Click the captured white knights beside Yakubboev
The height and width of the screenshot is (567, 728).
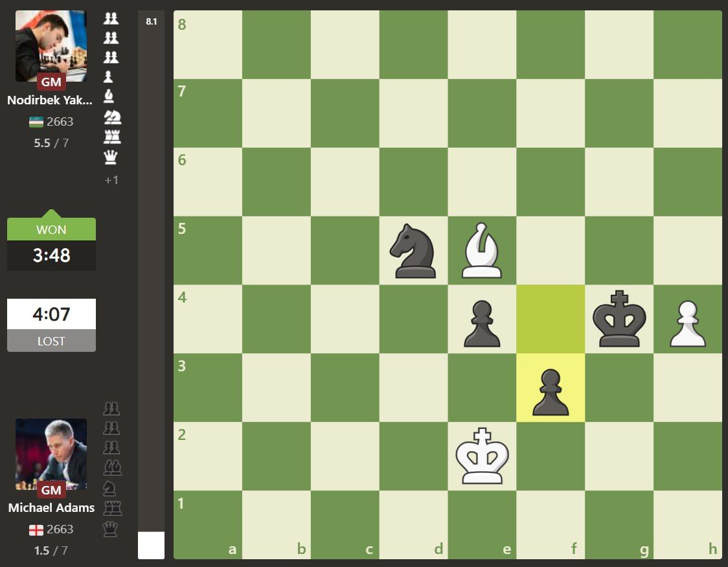112,117
